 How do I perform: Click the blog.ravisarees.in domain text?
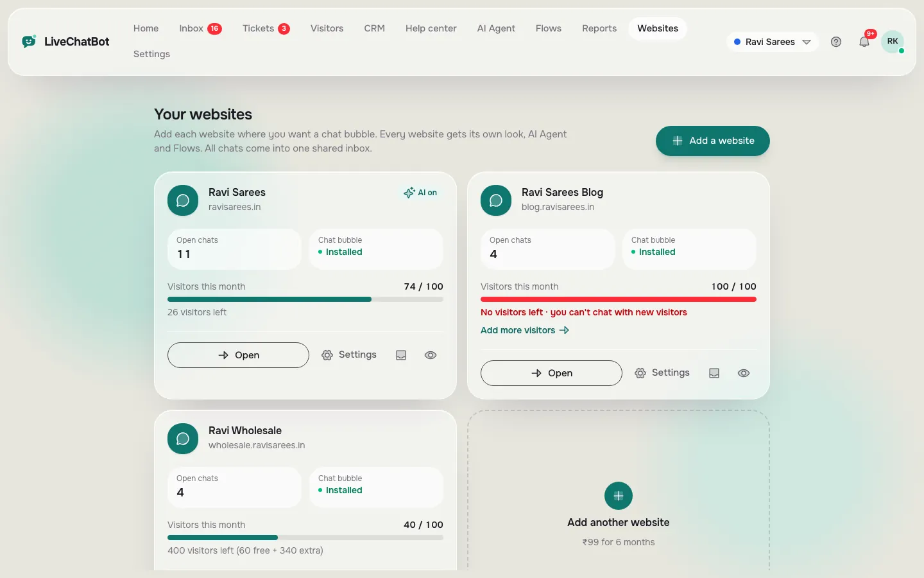(558, 207)
